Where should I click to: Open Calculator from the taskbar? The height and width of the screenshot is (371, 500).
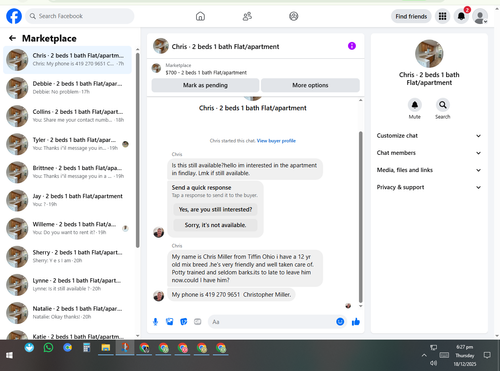(87, 348)
